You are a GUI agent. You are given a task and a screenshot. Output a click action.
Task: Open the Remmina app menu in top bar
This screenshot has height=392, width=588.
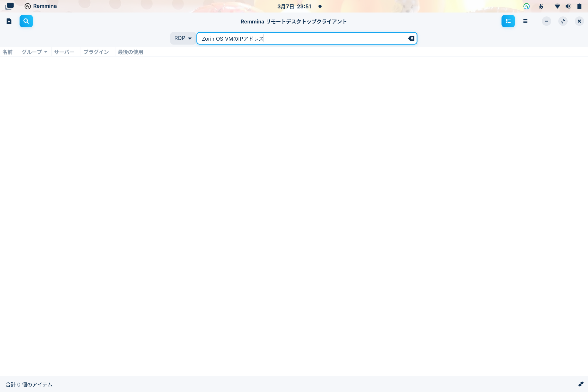pos(41,6)
